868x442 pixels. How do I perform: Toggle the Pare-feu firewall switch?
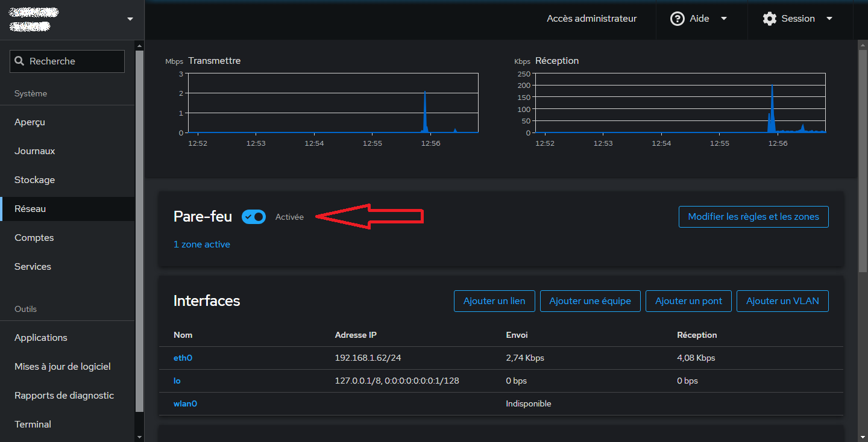pos(254,217)
